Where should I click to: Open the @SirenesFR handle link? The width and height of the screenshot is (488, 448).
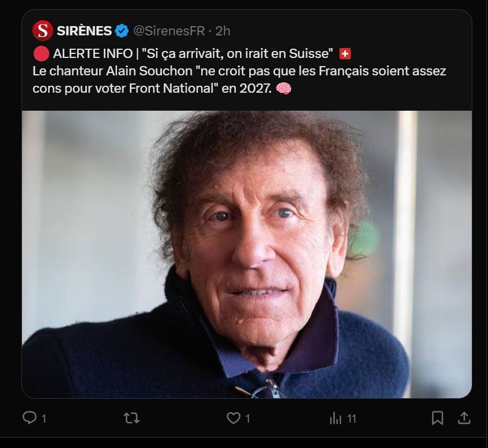169,30
